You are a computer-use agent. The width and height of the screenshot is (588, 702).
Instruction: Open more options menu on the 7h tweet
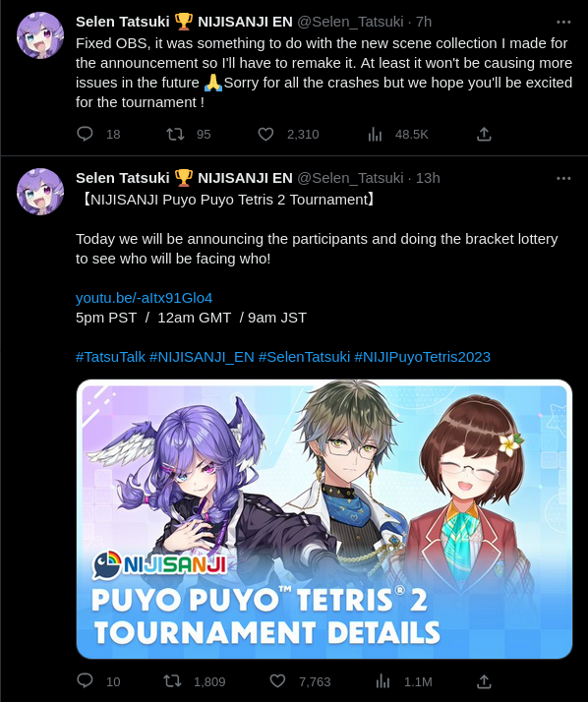coord(563,22)
